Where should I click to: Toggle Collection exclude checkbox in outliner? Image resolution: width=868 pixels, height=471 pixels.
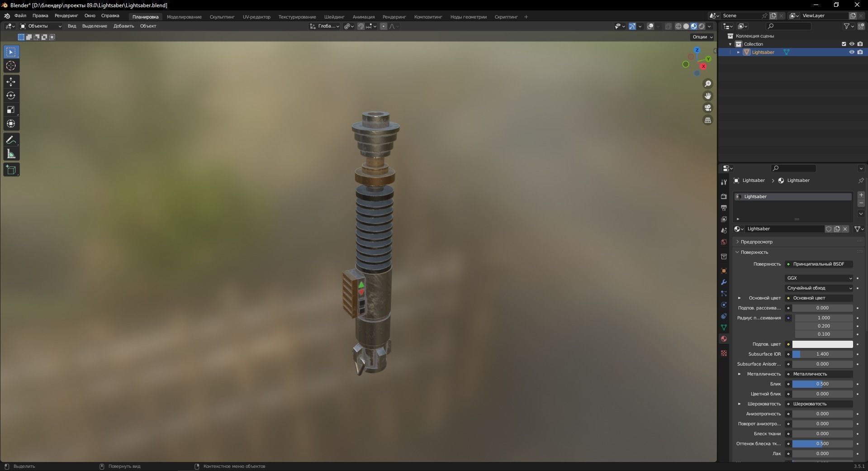(x=844, y=44)
